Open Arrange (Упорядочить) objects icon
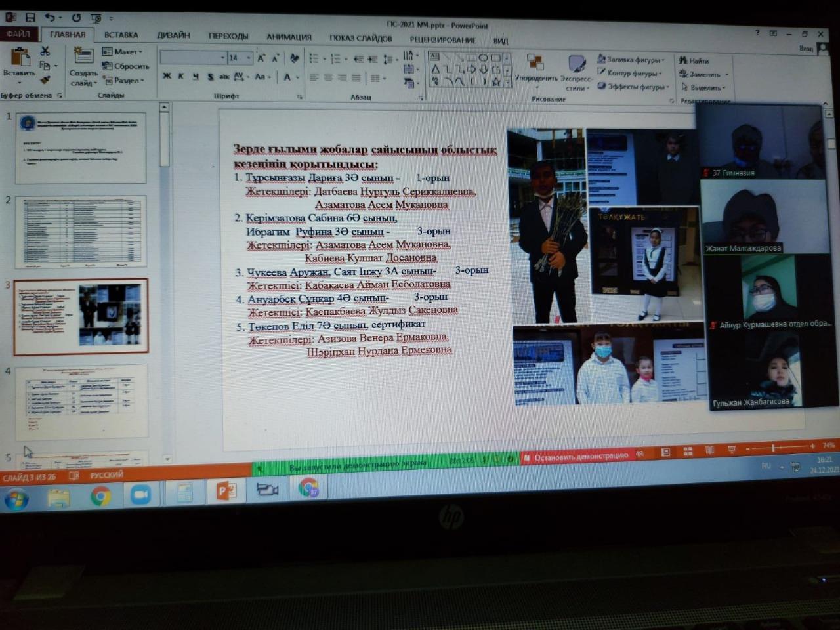Viewport: 840px width, 630px height. (x=535, y=63)
